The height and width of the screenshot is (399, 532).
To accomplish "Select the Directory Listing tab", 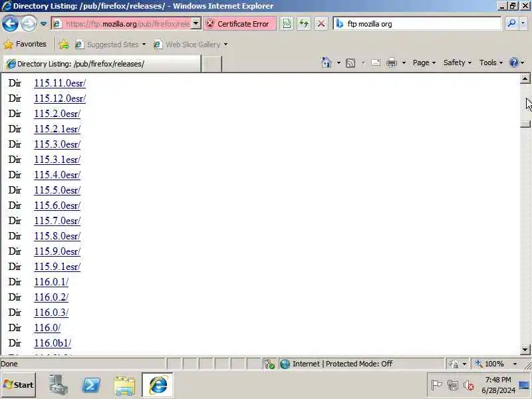I will [102, 64].
